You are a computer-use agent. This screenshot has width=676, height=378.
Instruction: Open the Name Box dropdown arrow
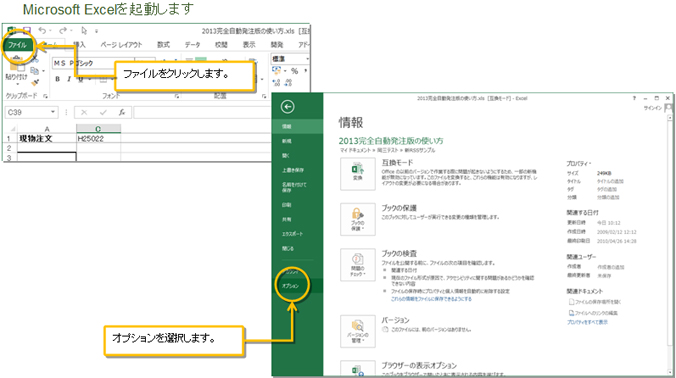53,112
